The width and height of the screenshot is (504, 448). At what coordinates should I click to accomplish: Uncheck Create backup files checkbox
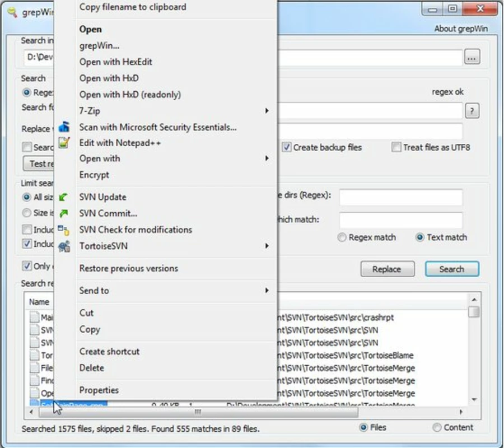pos(286,147)
